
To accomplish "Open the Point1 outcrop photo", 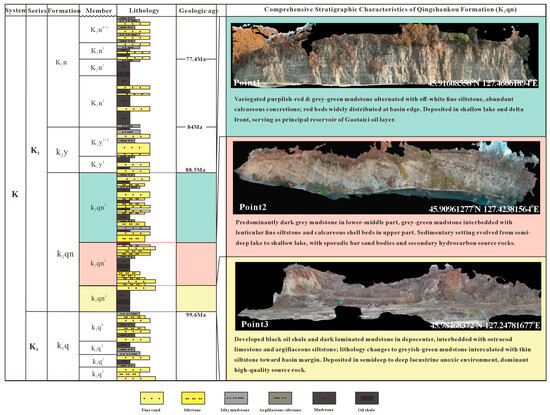I will click(385, 55).
